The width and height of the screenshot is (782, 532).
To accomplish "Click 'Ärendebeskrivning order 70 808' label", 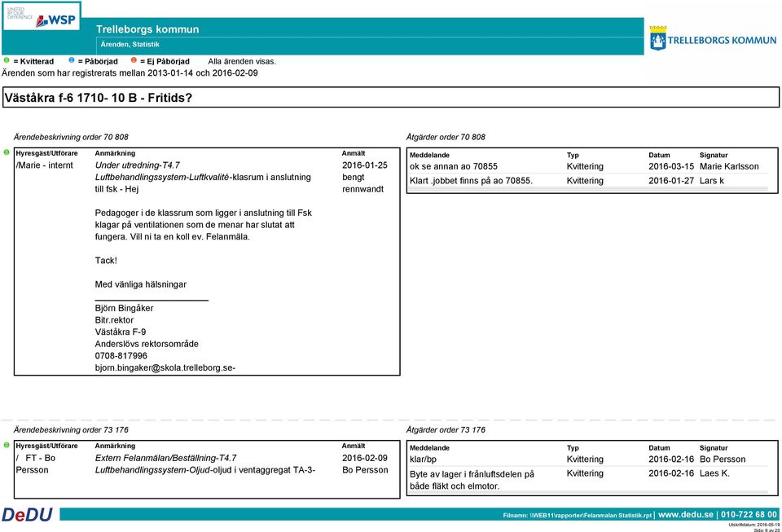I will coord(71,137).
